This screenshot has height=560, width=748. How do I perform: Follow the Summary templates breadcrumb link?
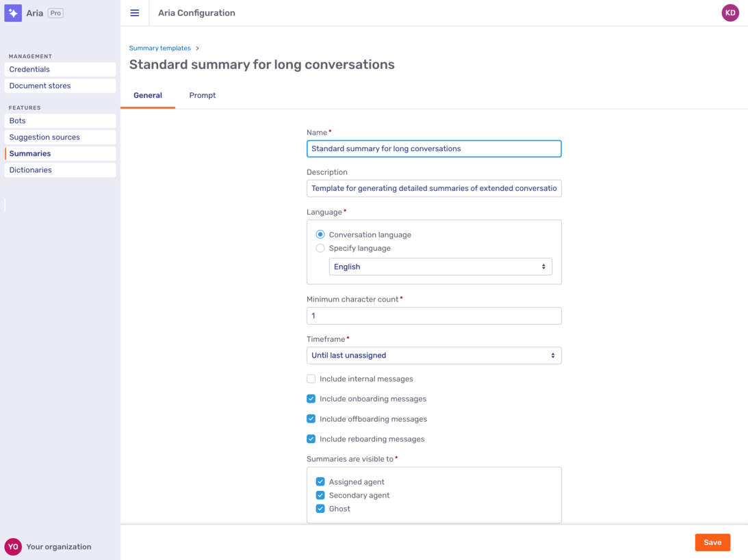[160, 49]
